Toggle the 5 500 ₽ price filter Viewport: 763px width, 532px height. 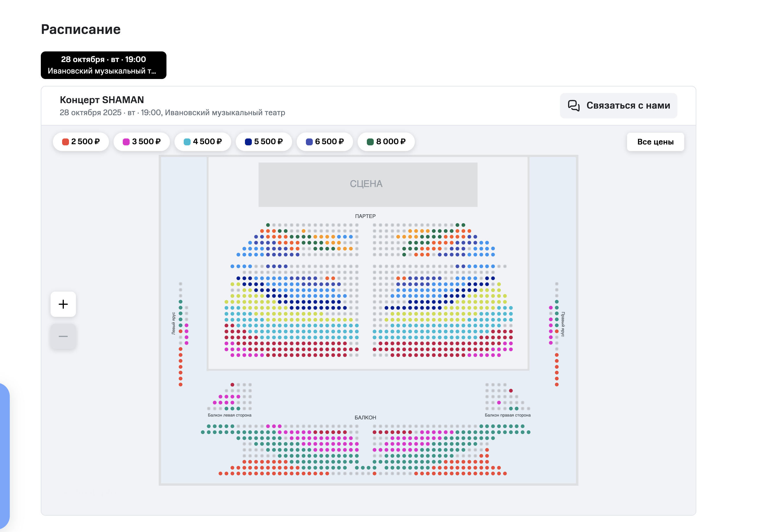coord(264,142)
